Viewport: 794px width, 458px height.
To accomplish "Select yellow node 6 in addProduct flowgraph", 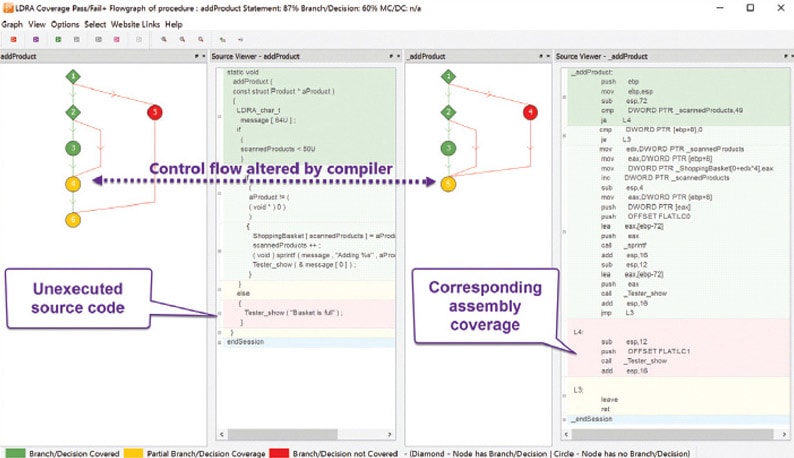I will coord(73,220).
